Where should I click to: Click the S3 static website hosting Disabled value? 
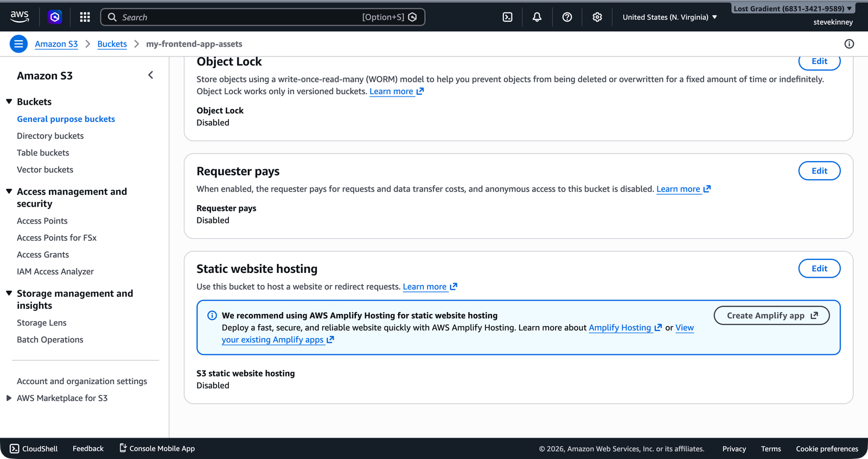tap(213, 385)
